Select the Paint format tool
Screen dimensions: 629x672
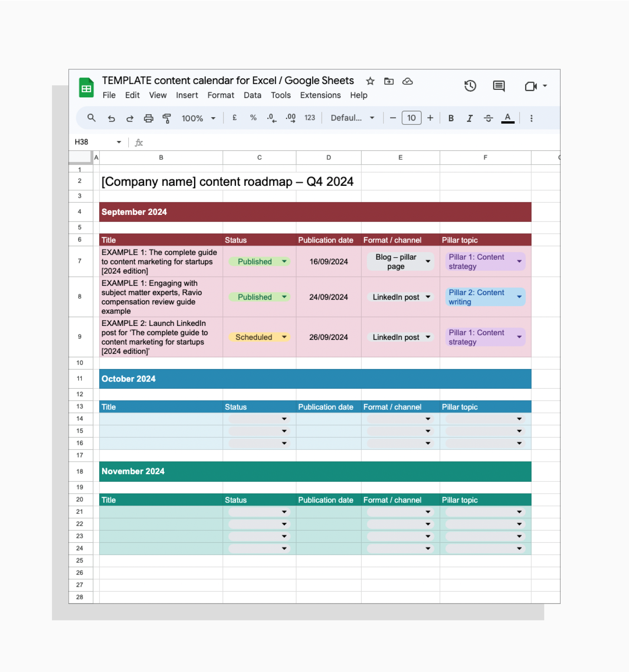tap(167, 118)
